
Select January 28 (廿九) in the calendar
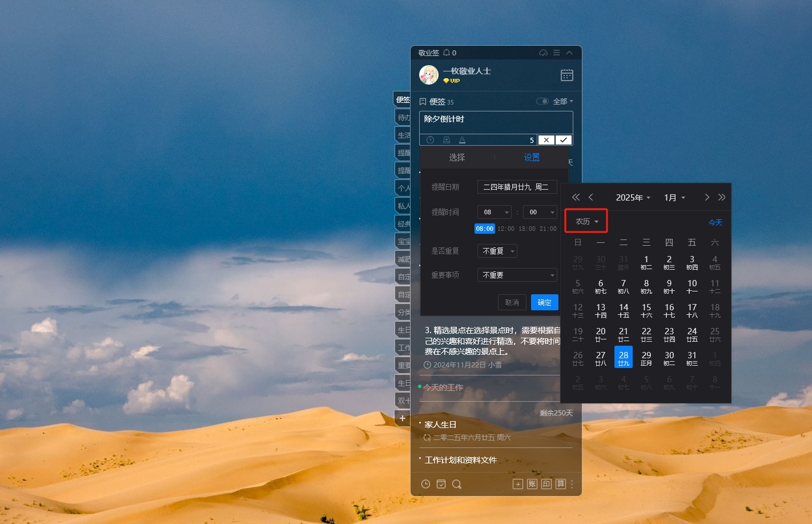coord(624,358)
